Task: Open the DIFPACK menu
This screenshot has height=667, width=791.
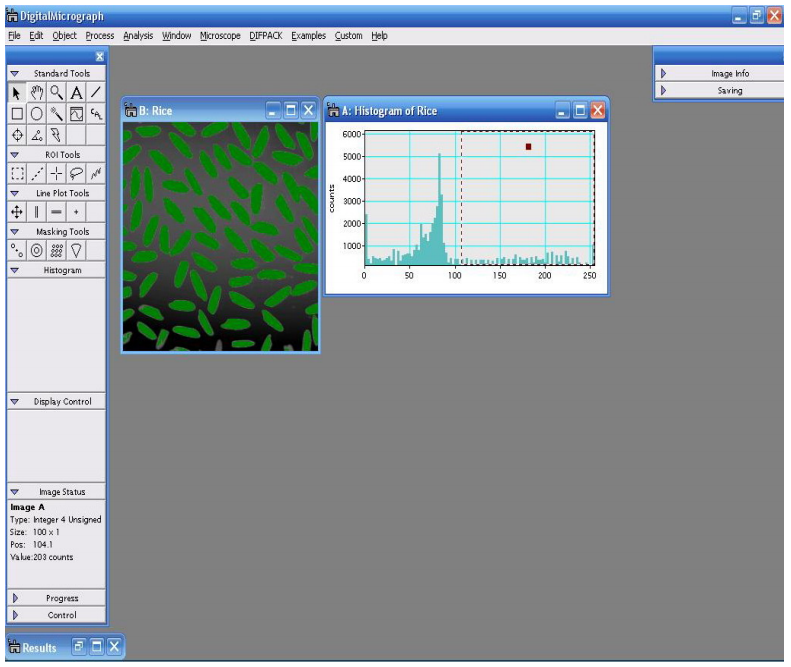Action: 266,36
